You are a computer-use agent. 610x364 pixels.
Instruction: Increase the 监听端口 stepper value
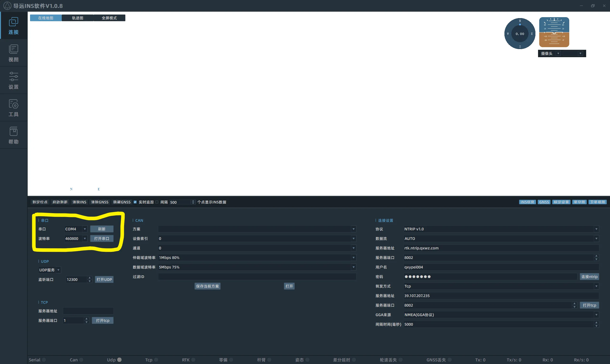coord(90,278)
